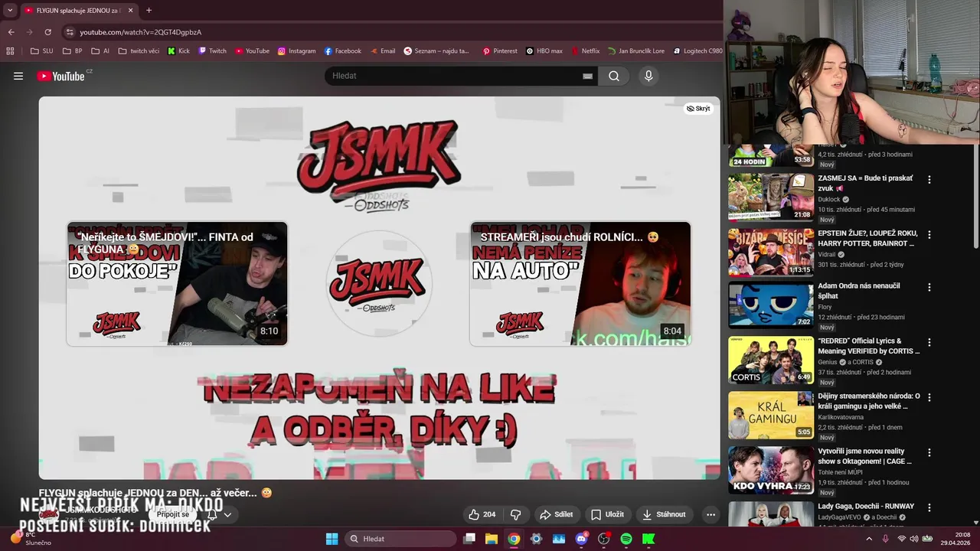Open the KRÁL GAMINGU video thumbnail
The image size is (980, 551).
pos(771,416)
